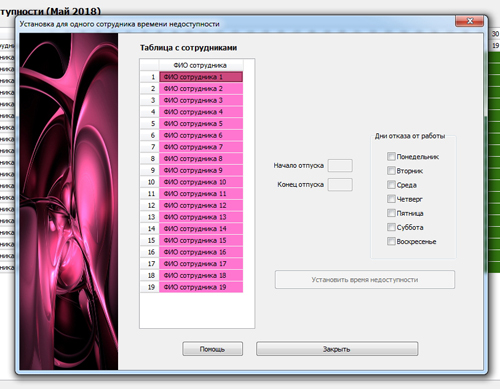This screenshot has height=389, width=500.
Task: Select row ФИО сотрудника 12
Action: (201, 205)
